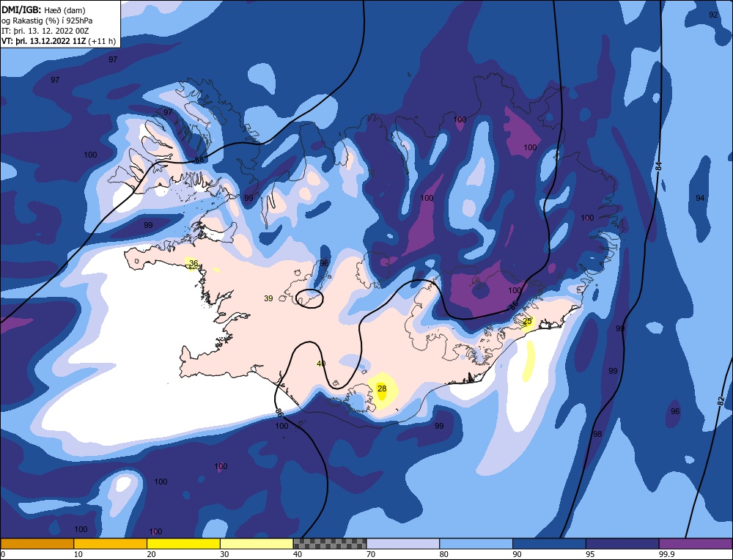The height and width of the screenshot is (560, 733).
Task: Click the humidity value 39 on the map
Action: (268, 298)
